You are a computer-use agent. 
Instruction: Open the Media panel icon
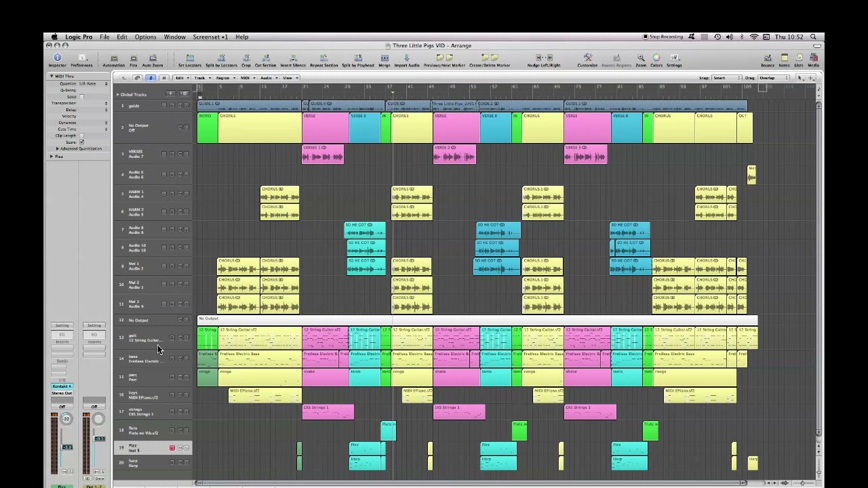click(x=813, y=58)
